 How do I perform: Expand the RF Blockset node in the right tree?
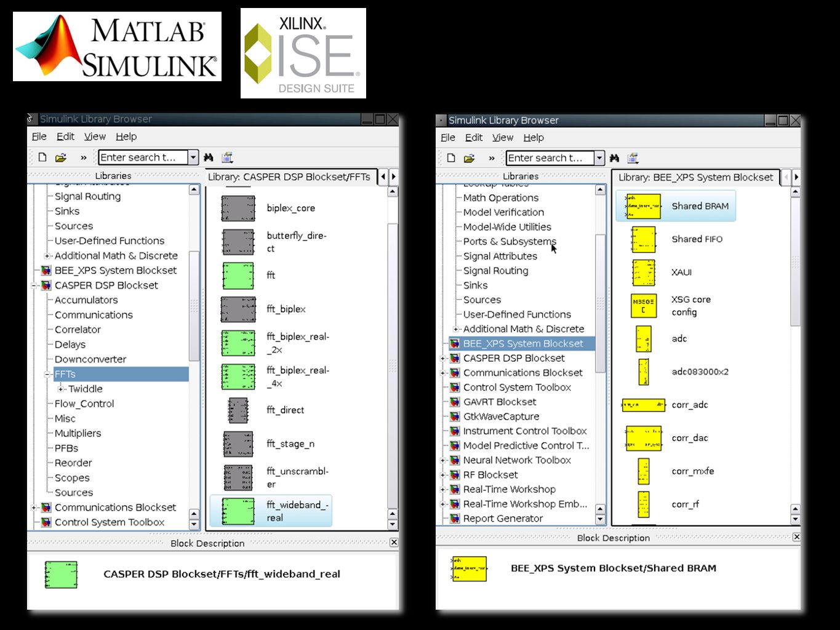[443, 475]
